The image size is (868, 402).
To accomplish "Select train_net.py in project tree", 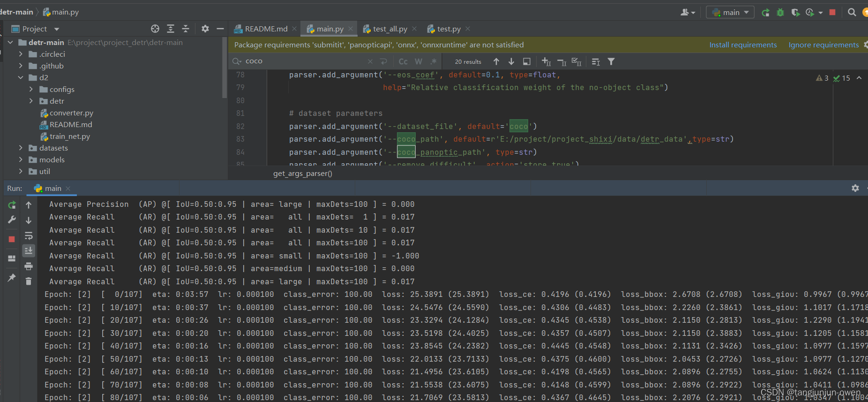I will 69,137.
